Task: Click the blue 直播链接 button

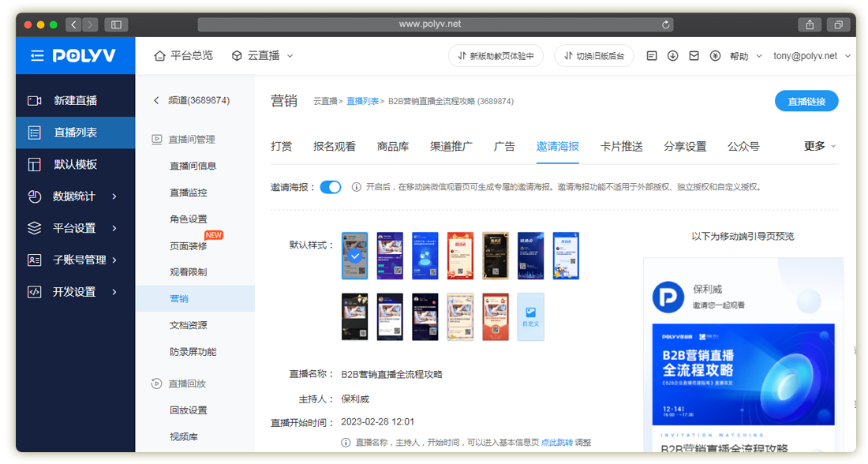Action: [806, 102]
